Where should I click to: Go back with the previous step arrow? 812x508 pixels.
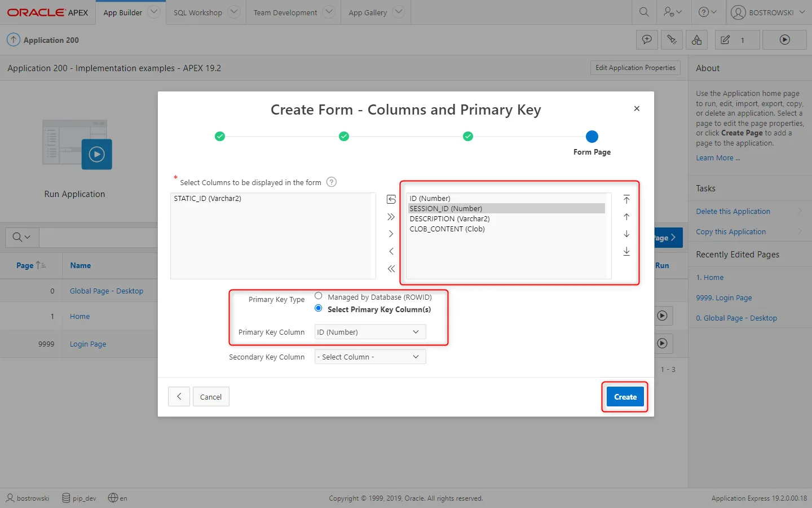point(179,397)
